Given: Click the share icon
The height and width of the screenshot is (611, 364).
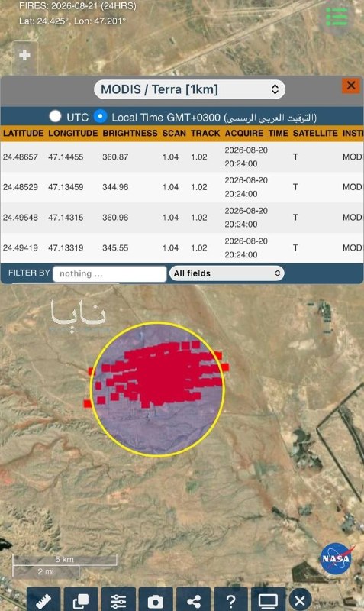Looking at the screenshot, I should click(194, 600).
